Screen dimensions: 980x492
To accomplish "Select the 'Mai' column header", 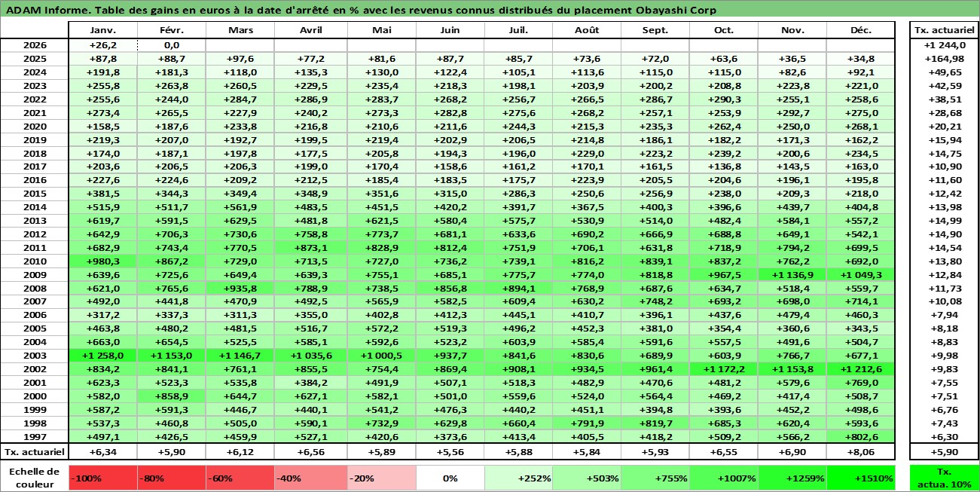I will 382,30.
